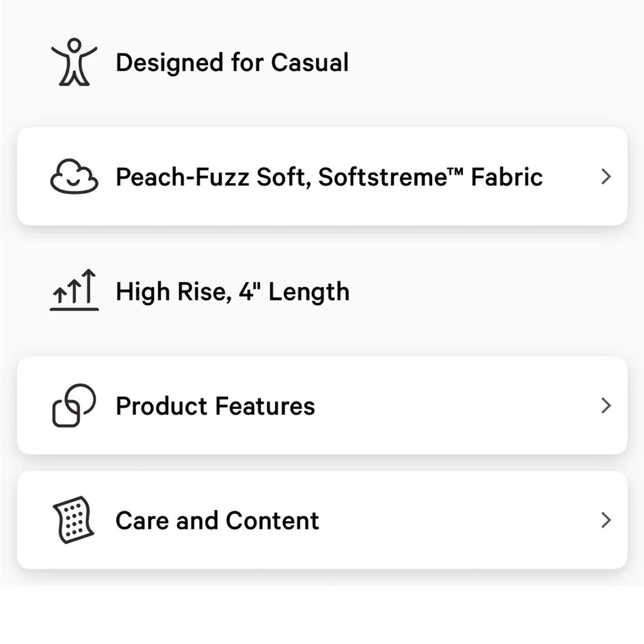Click the word Casual in first row
Viewport: 644px width, 644px height.
point(309,62)
